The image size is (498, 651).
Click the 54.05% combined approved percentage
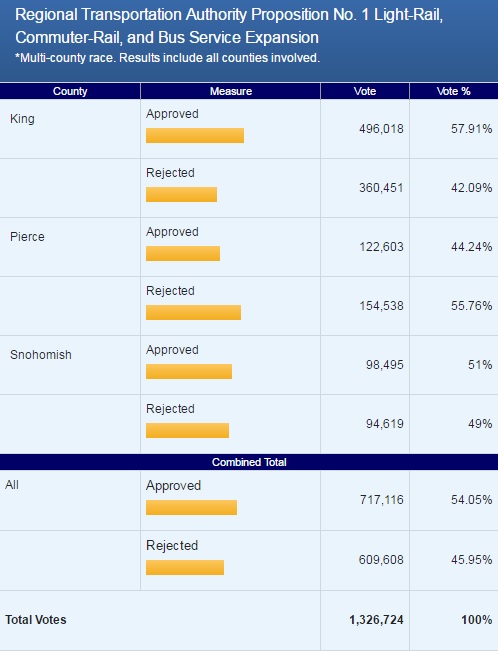coord(472,499)
